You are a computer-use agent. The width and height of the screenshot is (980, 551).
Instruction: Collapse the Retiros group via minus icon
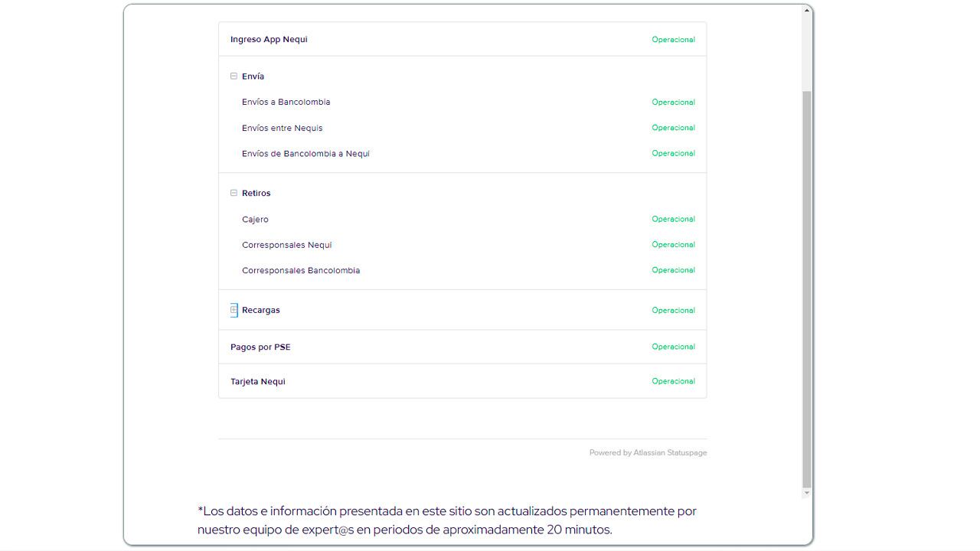coord(234,194)
